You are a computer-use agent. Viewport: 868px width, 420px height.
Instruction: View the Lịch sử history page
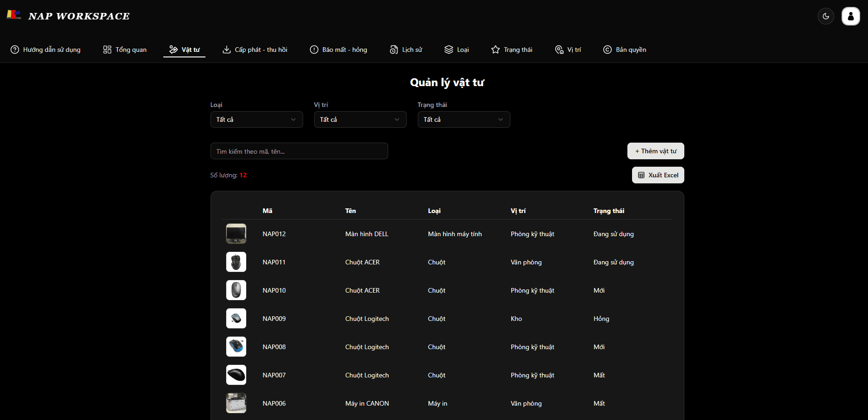coord(406,50)
